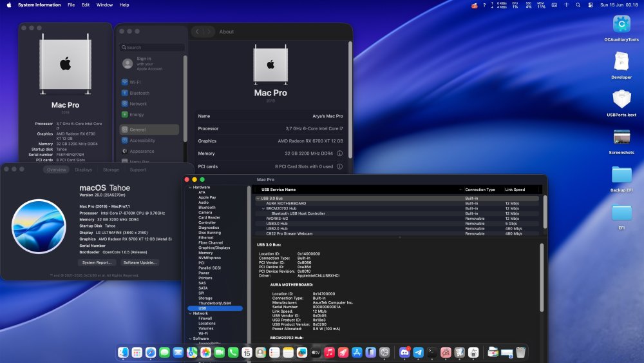Click the System Settings Search field
The image size is (644, 363).
click(x=152, y=47)
